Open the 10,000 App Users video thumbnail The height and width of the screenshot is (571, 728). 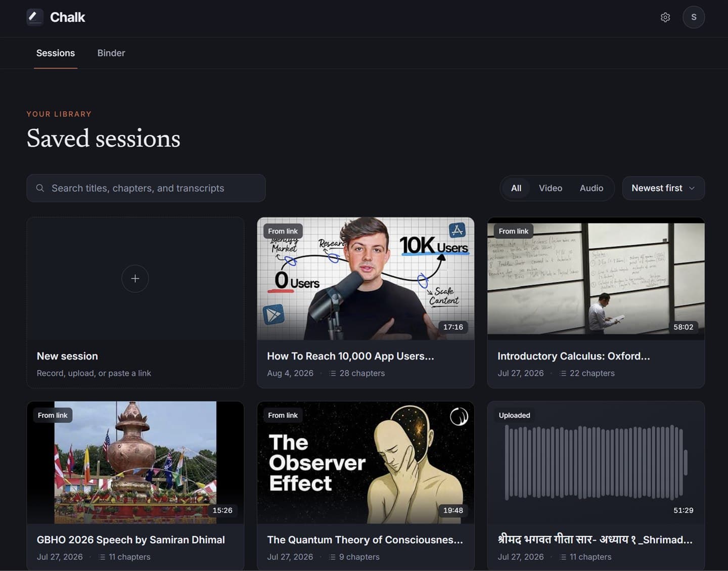tap(366, 279)
